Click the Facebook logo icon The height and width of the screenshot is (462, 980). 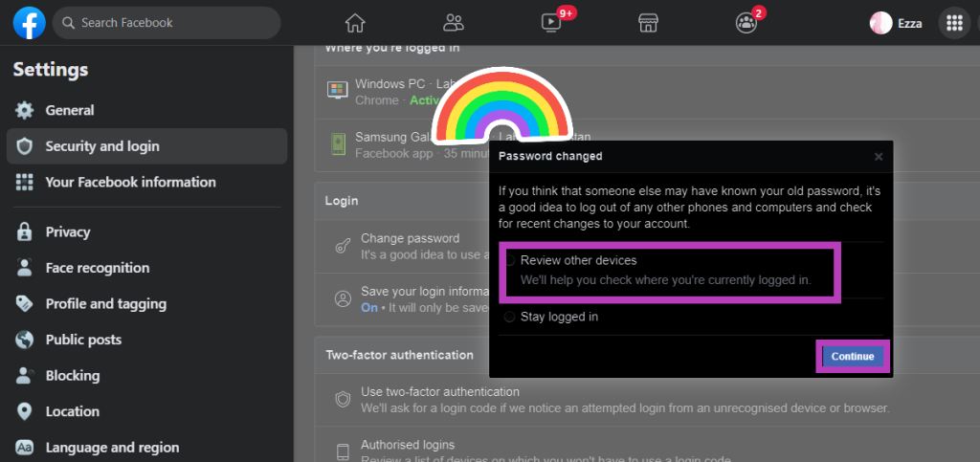pos(29,22)
